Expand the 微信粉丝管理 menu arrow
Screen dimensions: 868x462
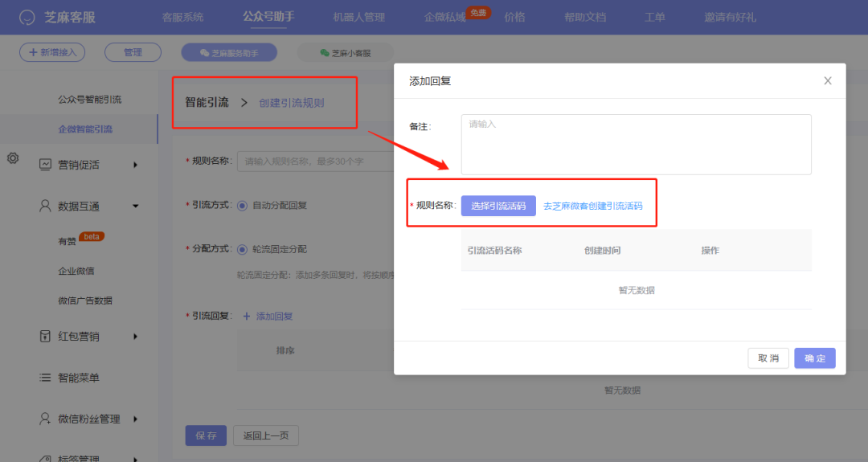(x=135, y=419)
